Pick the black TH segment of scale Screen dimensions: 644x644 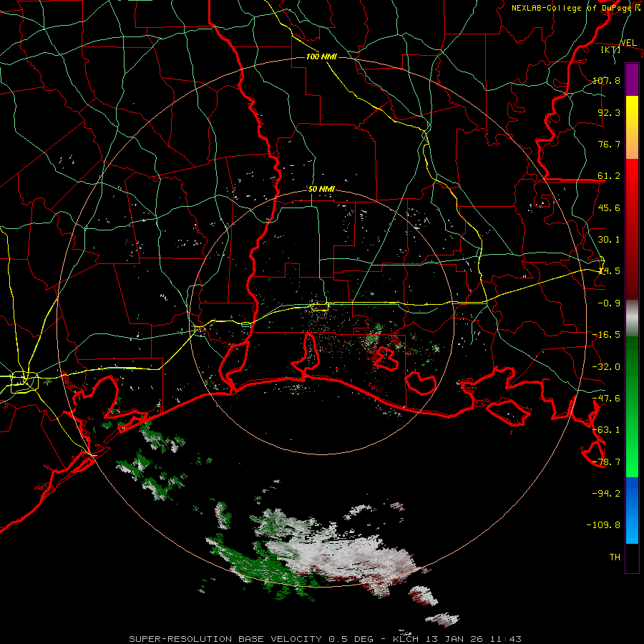632,557
